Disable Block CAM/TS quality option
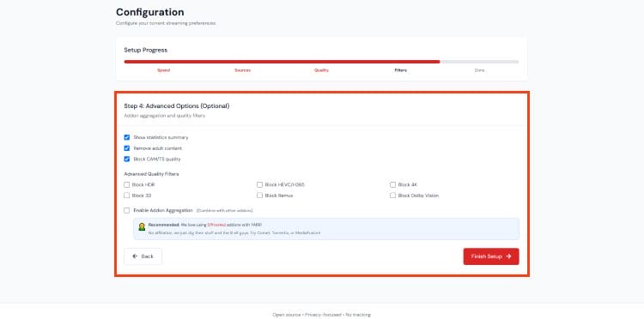Image resolution: width=644 pixels, height=319 pixels. pyautogui.click(x=127, y=159)
